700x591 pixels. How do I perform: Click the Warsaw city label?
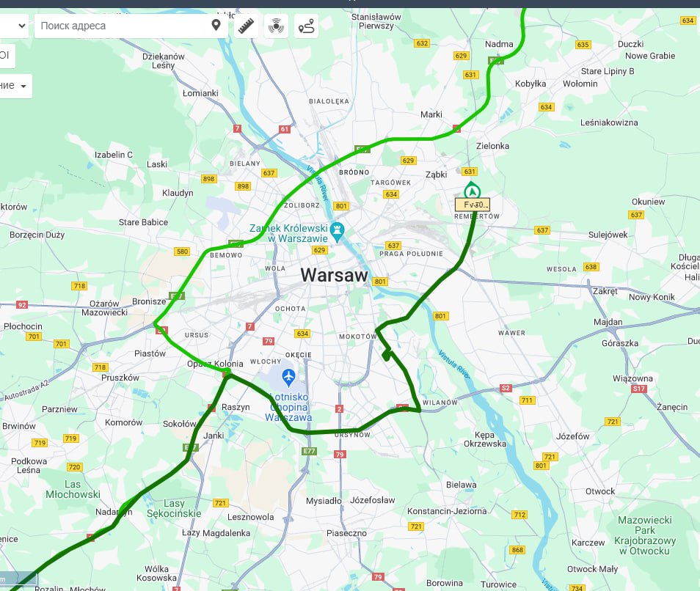pos(334,276)
